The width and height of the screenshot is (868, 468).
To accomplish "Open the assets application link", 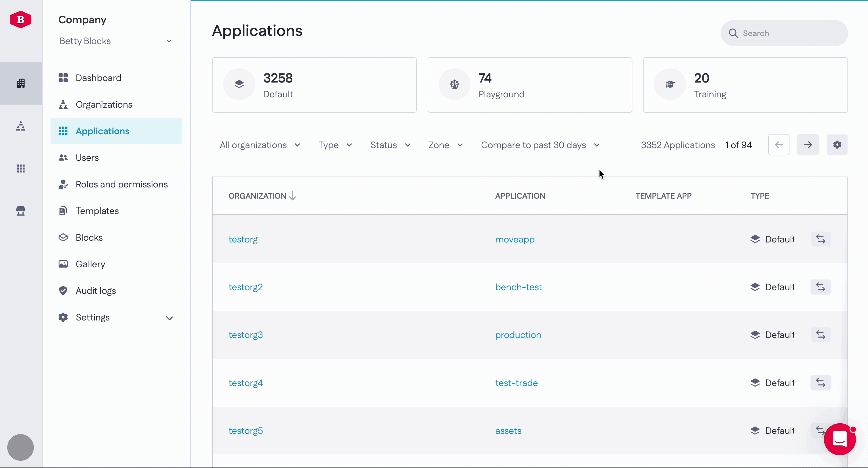I will pyautogui.click(x=508, y=431).
